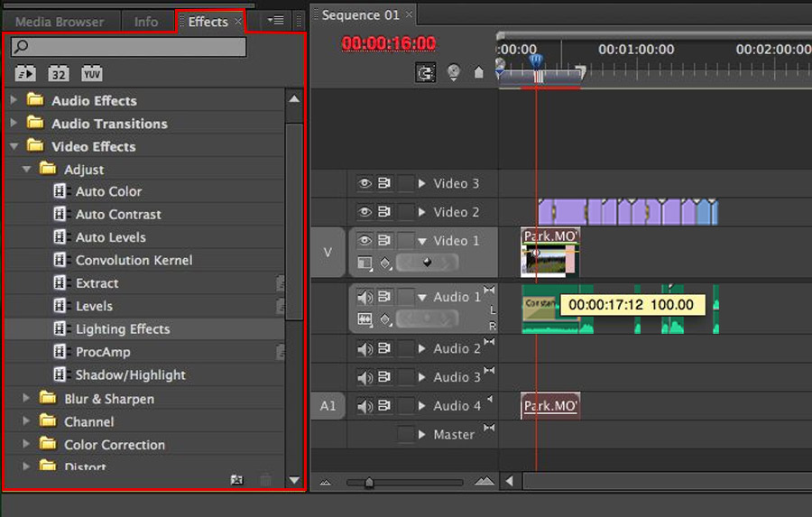The height and width of the screenshot is (517, 812).
Task: Toggle track lock box on Video 3
Action: [x=405, y=183]
